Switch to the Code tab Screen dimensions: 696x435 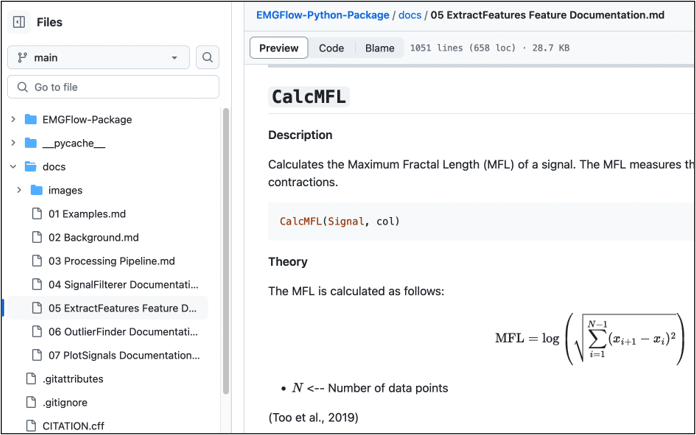pyautogui.click(x=331, y=48)
